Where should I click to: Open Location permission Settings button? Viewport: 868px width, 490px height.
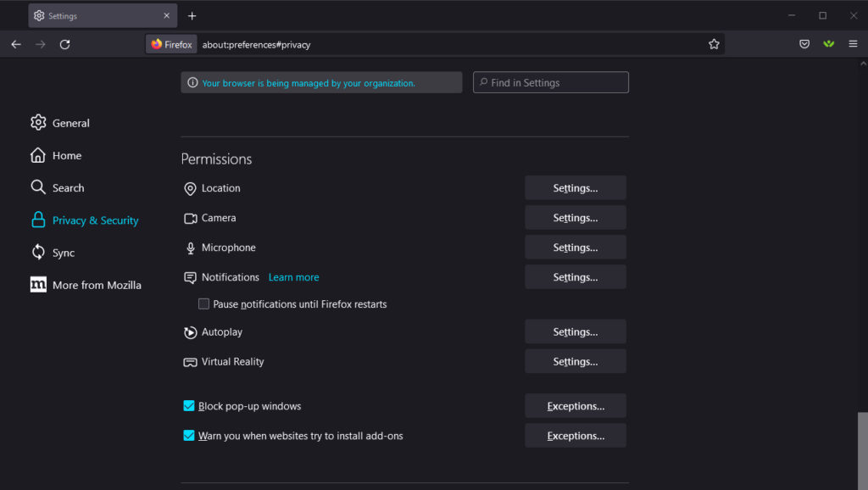576,188
